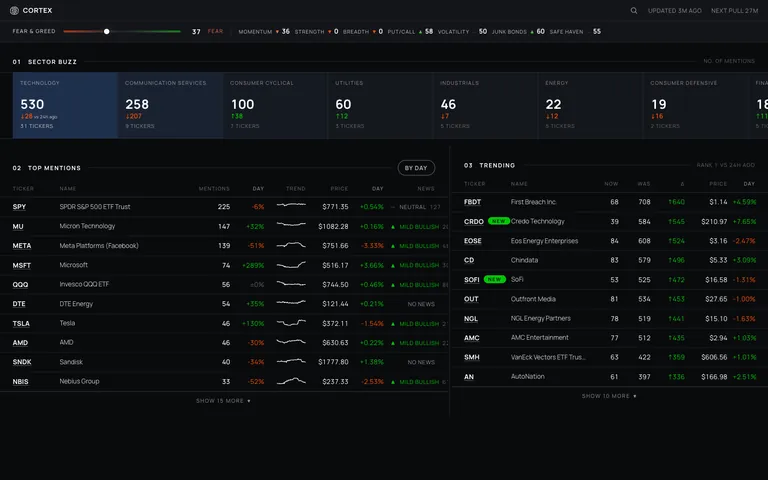768x480 pixels.
Task: Open the AMC trending ticker
Action: [x=472, y=338]
